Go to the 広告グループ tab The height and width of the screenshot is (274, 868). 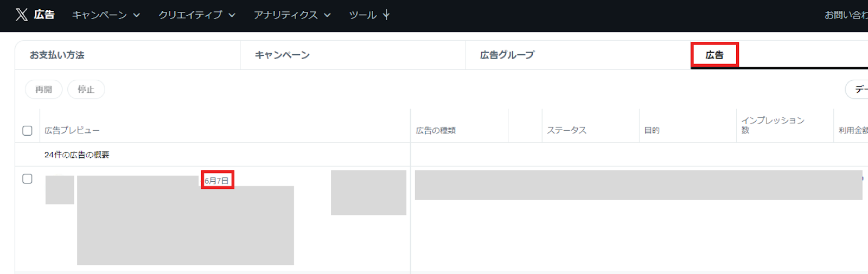point(507,55)
